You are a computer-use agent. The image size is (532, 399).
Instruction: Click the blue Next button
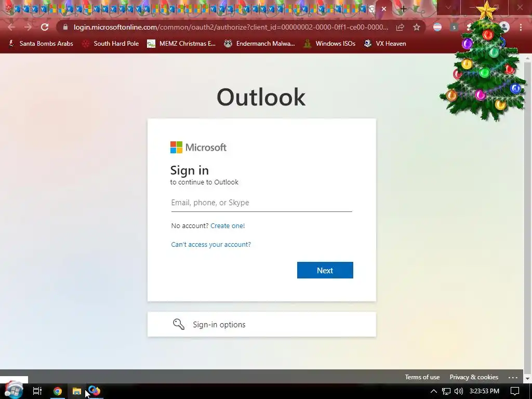[325, 270]
